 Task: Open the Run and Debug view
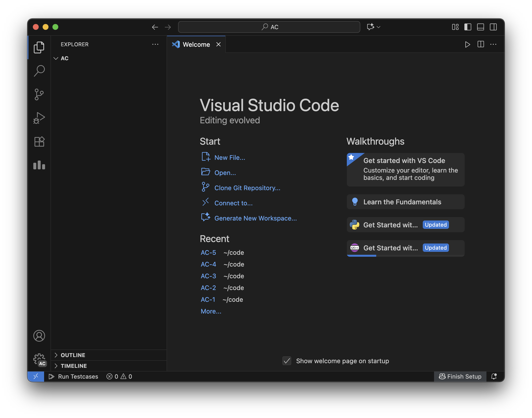(x=39, y=118)
